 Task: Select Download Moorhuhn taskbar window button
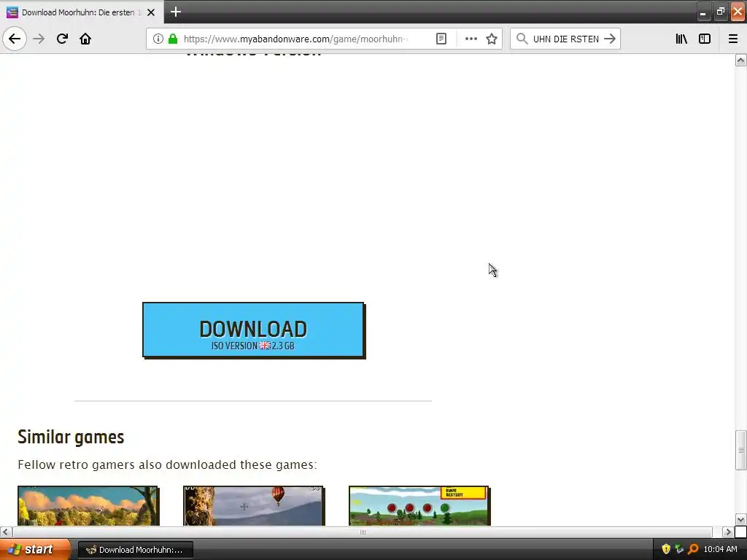(x=135, y=550)
